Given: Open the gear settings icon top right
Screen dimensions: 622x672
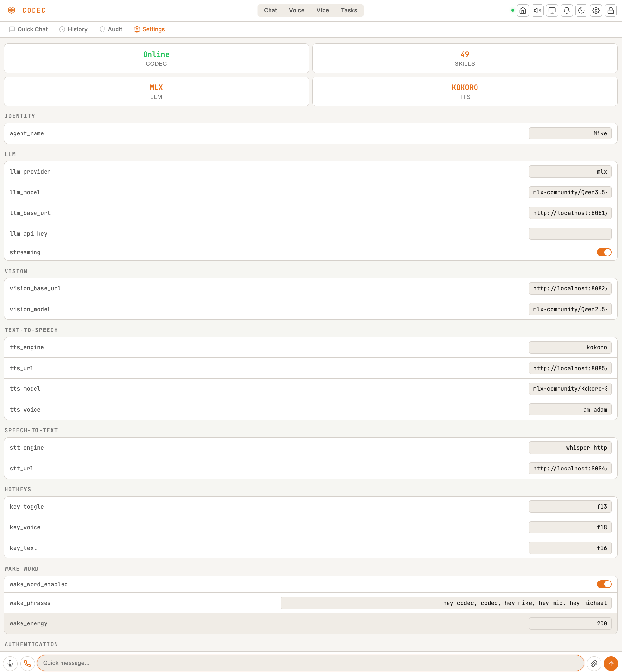Looking at the screenshot, I should point(596,10).
